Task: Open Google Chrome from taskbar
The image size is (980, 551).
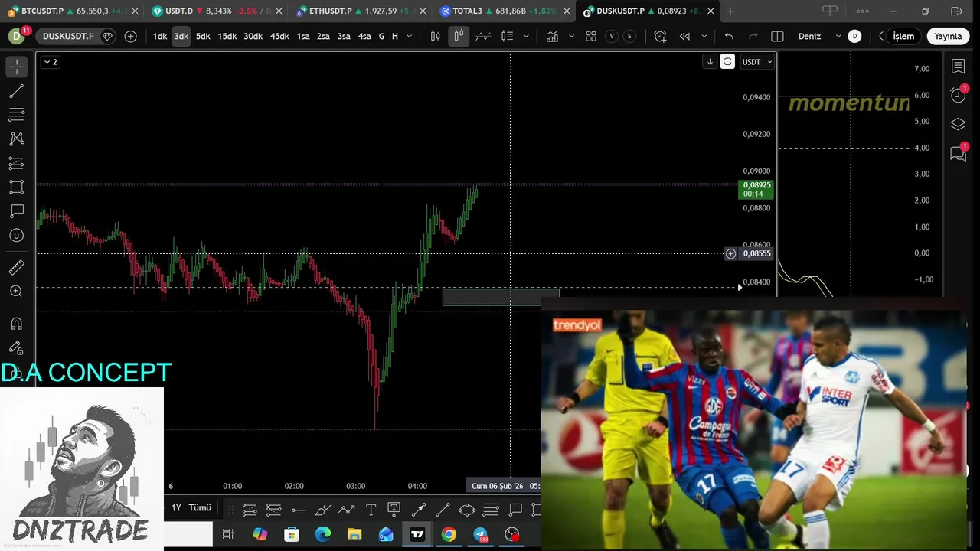Action: [x=449, y=534]
